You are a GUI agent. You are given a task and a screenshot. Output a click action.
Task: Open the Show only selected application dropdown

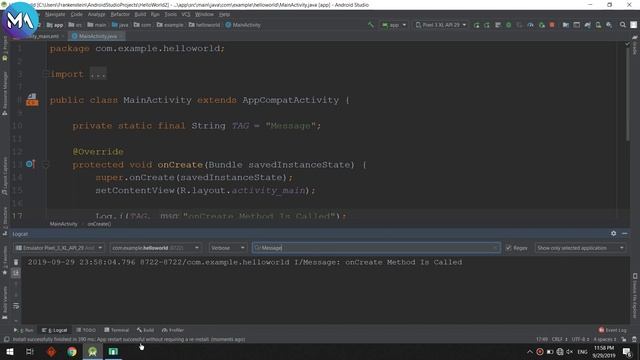click(580, 248)
